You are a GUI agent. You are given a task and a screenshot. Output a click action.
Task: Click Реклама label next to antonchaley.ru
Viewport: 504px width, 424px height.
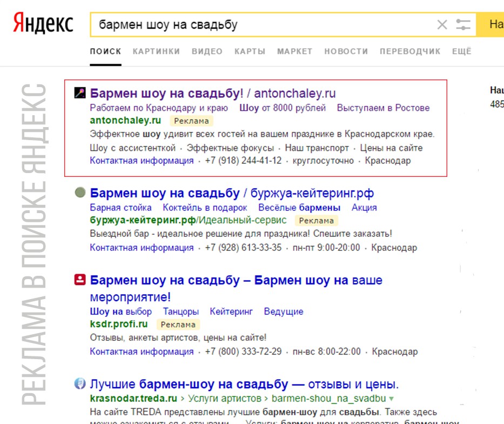coord(191,121)
